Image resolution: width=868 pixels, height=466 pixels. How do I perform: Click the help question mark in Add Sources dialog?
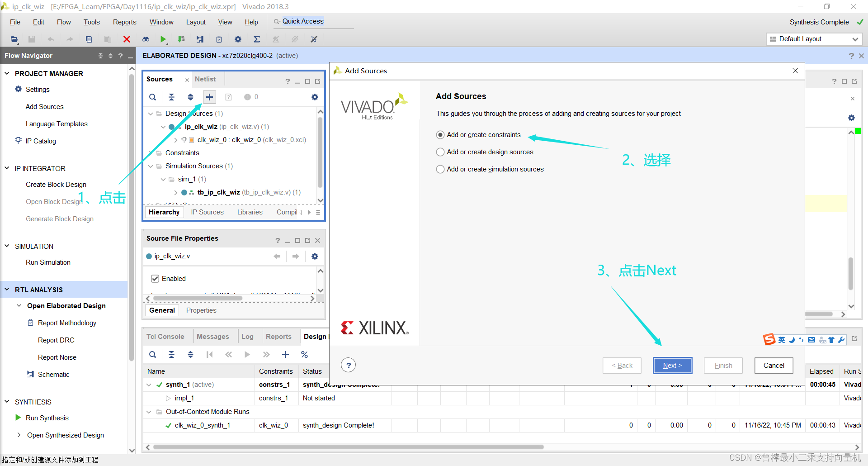pyautogui.click(x=348, y=365)
